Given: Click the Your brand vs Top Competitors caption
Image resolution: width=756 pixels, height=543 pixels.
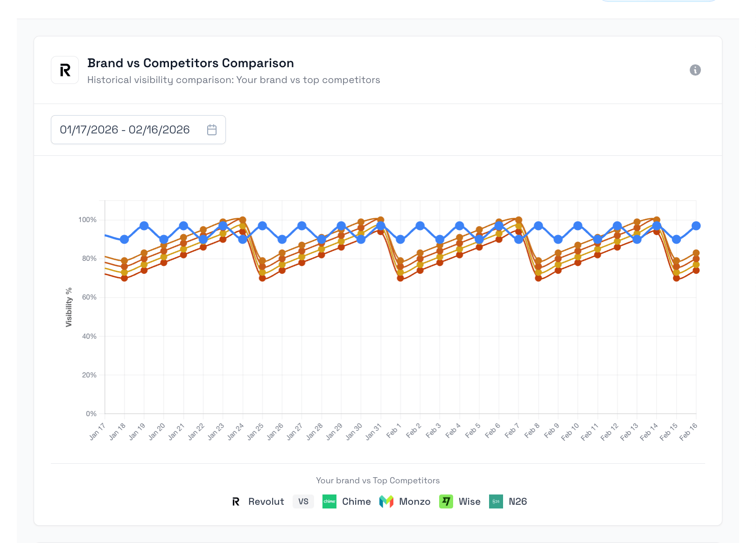Looking at the screenshot, I should point(378,480).
